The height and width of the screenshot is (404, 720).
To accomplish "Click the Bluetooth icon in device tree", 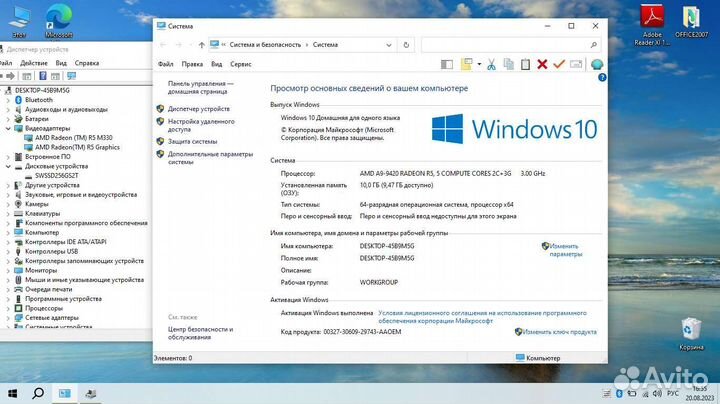I will pyautogui.click(x=18, y=100).
